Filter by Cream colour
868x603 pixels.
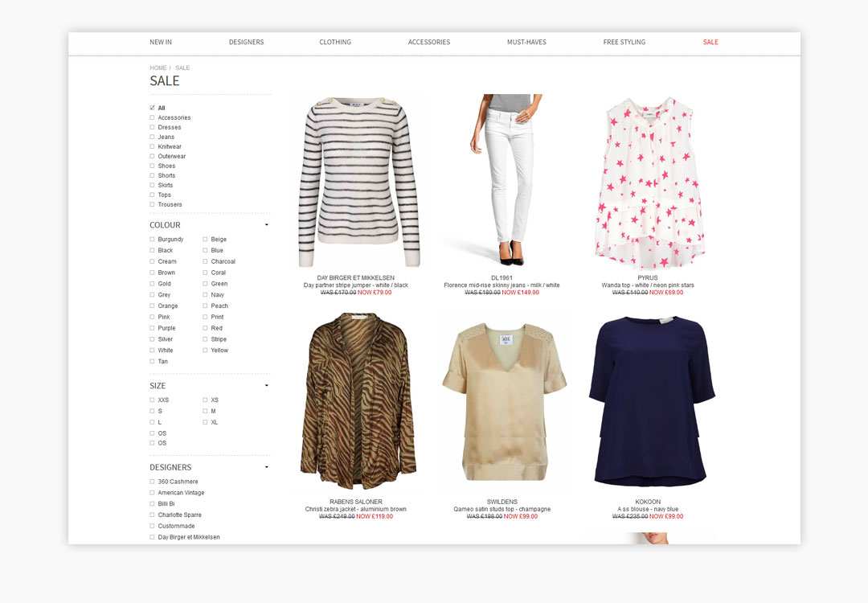[x=152, y=261]
